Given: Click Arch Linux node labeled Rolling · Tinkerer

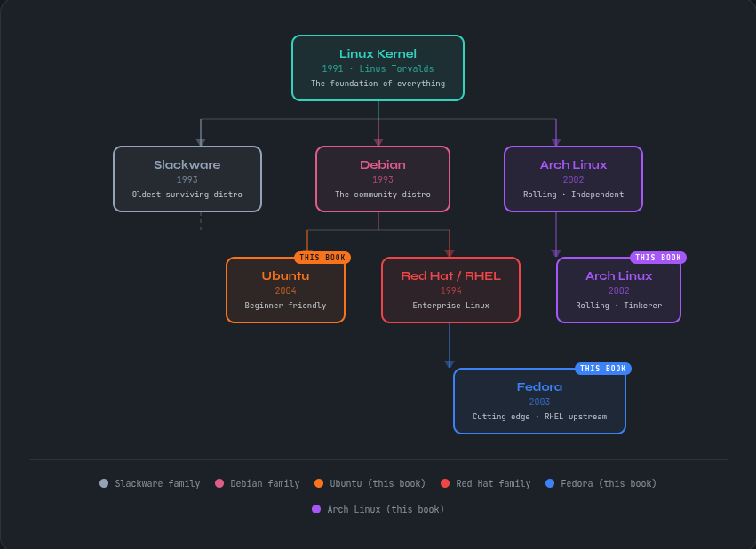Looking at the screenshot, I should point(618,290).
